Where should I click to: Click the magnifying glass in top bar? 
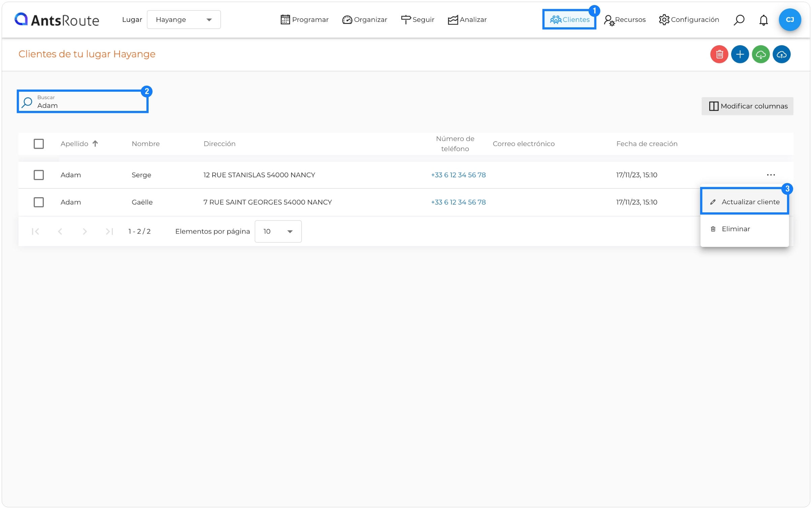pyautogui.click(x=739, y=20)
